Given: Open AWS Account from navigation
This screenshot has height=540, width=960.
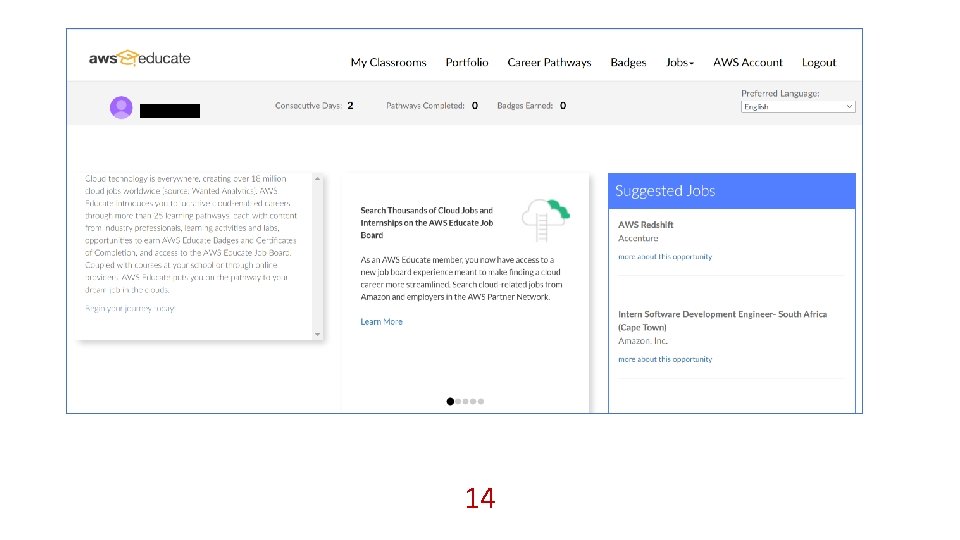Looking at the screenshot, I should tap(748, 62).
